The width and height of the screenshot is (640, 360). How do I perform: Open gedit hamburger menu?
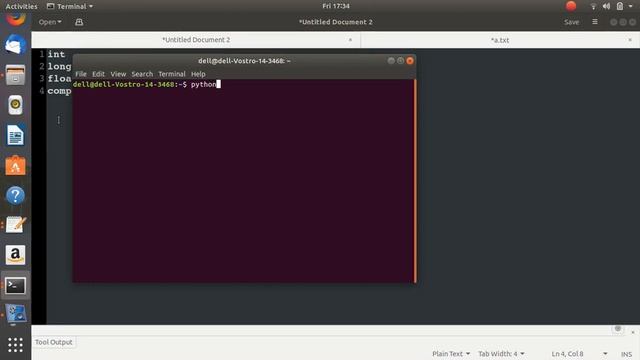595,22
